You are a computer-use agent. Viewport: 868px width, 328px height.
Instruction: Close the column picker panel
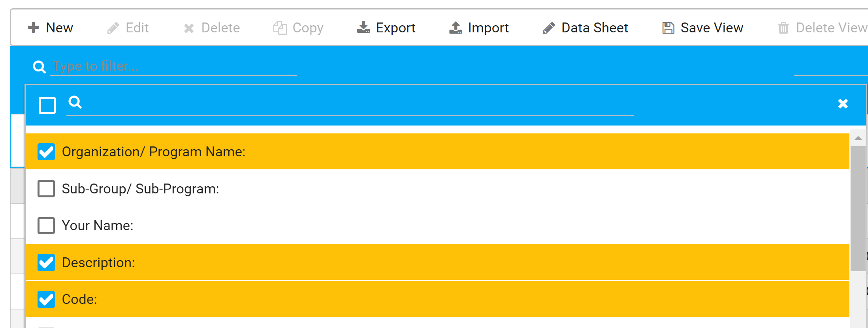pyautogui.click(x=843, y=104)
